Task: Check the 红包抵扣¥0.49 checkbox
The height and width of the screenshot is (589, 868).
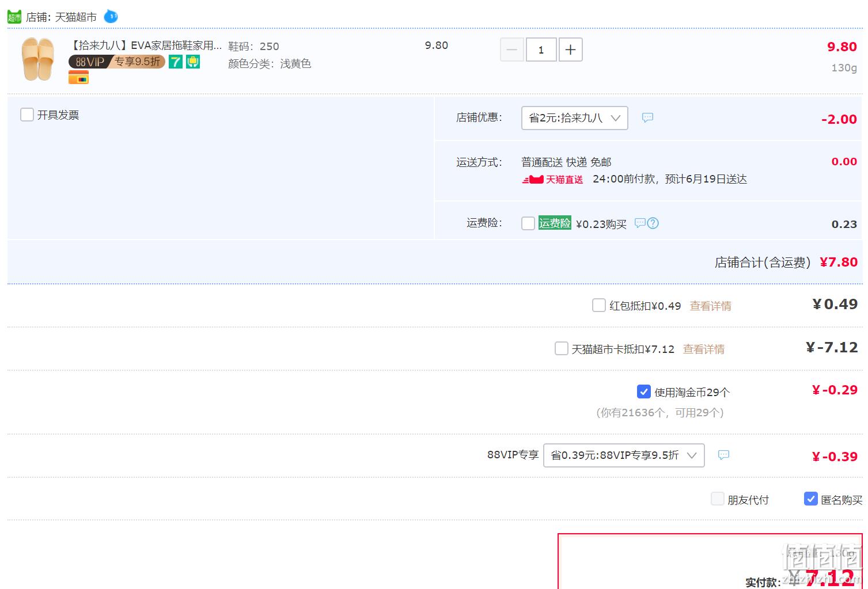Action: click(599, 305)
